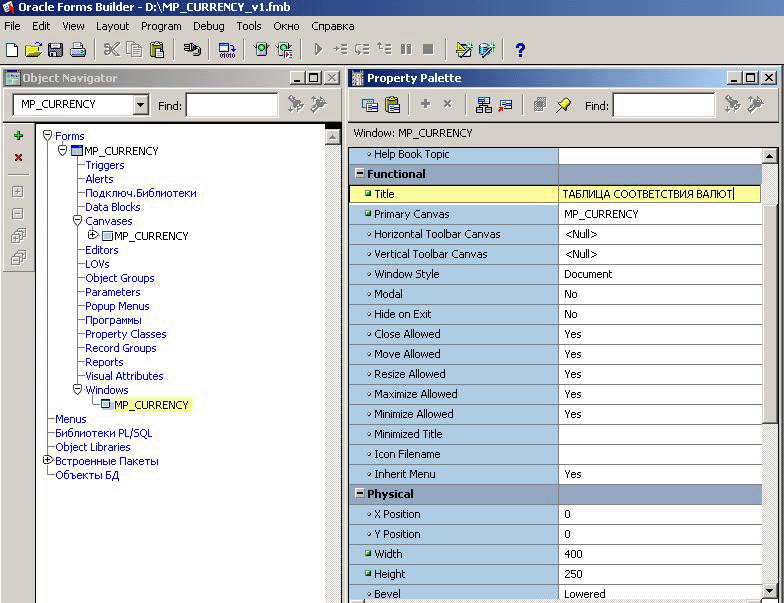Select the Visual Attributes tree node
Screen dimensions: 784x603
124,376
